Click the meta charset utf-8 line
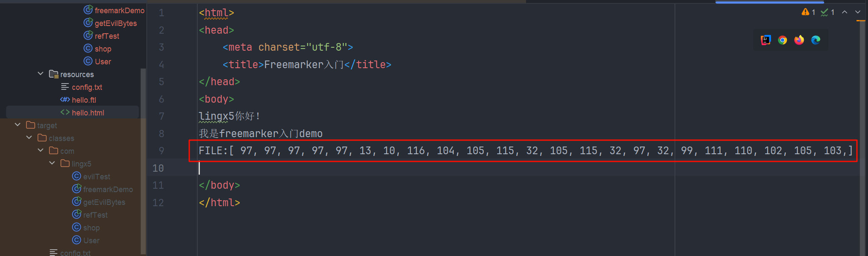This screenshot has width=868, height=256. [288, 47]
